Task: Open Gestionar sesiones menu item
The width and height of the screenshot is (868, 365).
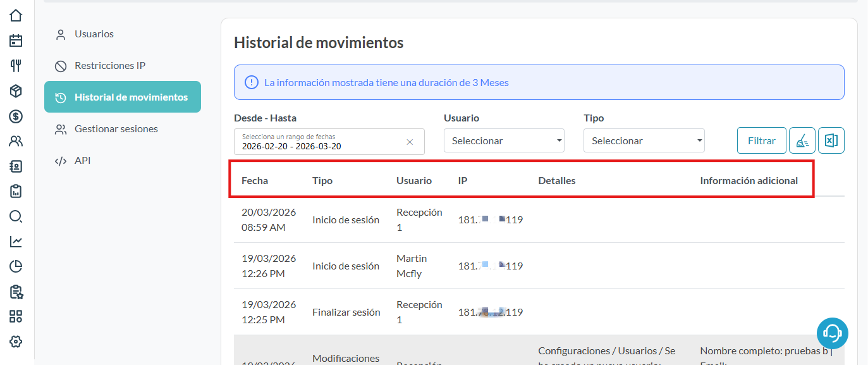Action: pos(116,129)
